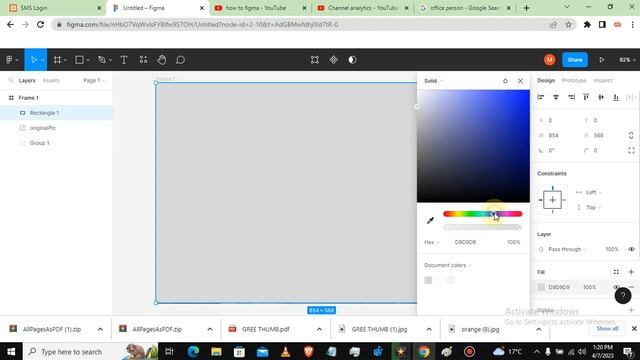Open the 82% zoom dropdown
This screenshot has width=640, height=360.
(x=627, y=60)
